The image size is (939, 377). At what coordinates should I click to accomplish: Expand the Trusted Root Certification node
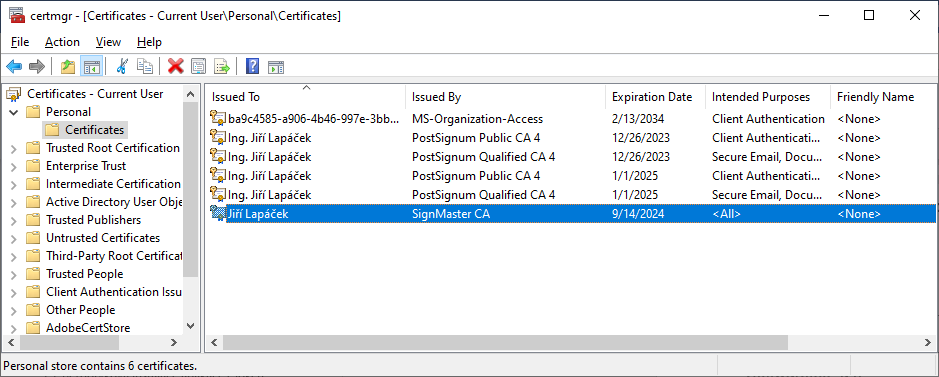pyautogui.click(x=14, y=148)
